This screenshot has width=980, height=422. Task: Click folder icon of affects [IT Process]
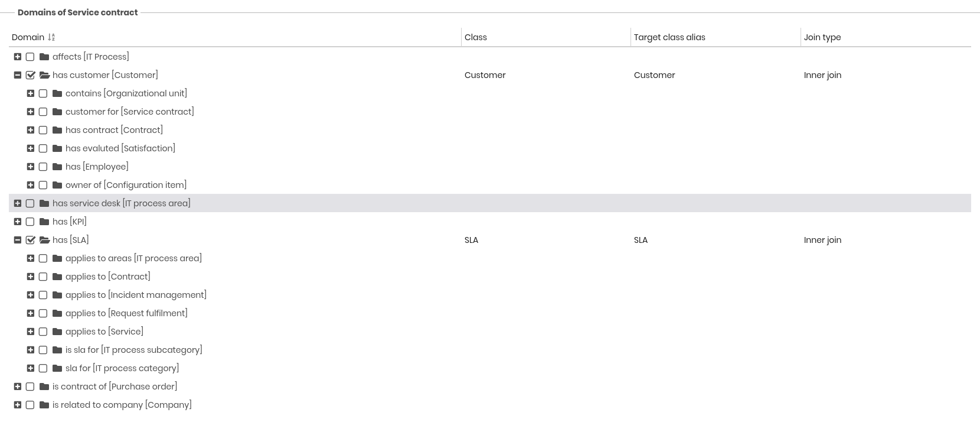(44, 57)
